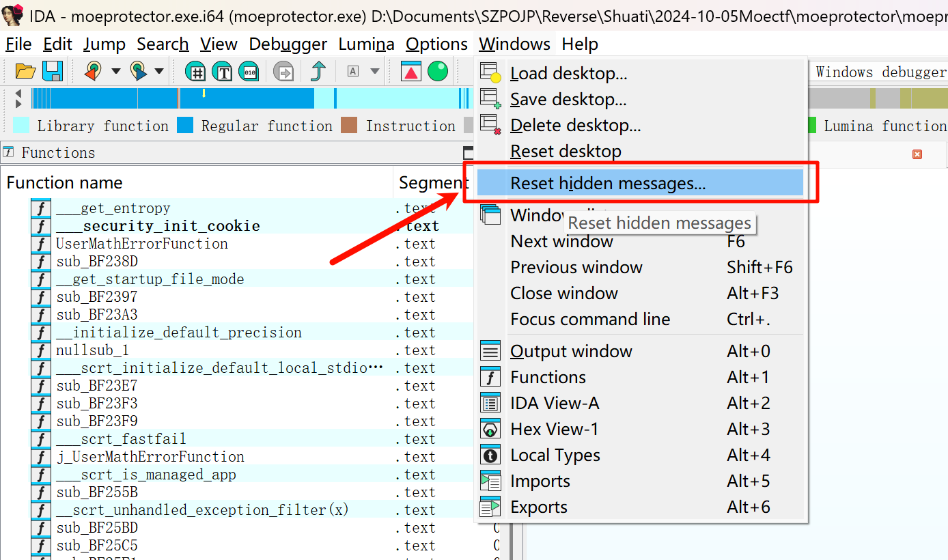Choose Focus command line menu entry

[641, 320]
